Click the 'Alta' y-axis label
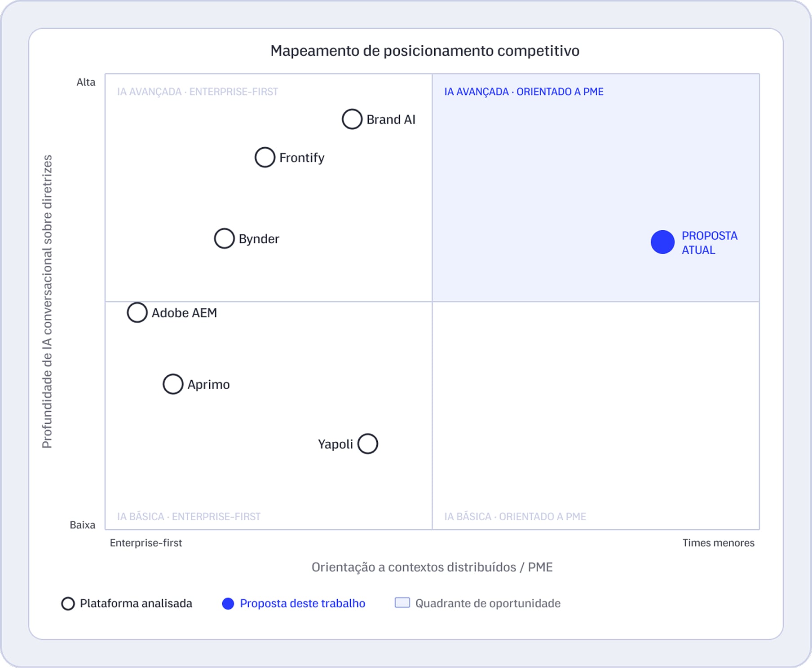The image size is (812, 668). click(86, 82)
